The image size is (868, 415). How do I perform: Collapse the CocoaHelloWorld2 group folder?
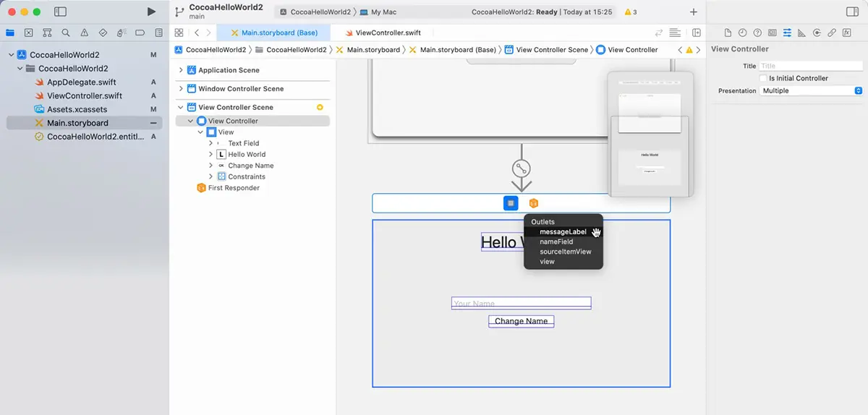[20, 69]
